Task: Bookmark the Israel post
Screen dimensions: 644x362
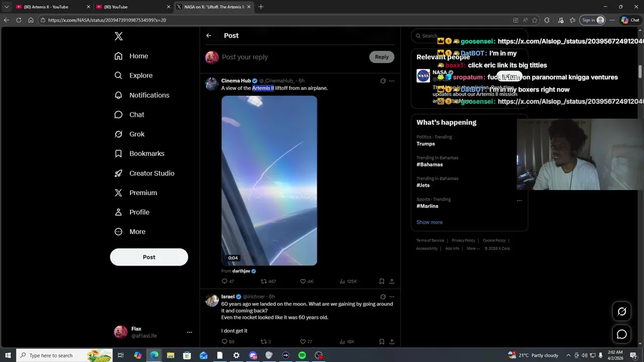Action: coord(382,342)
